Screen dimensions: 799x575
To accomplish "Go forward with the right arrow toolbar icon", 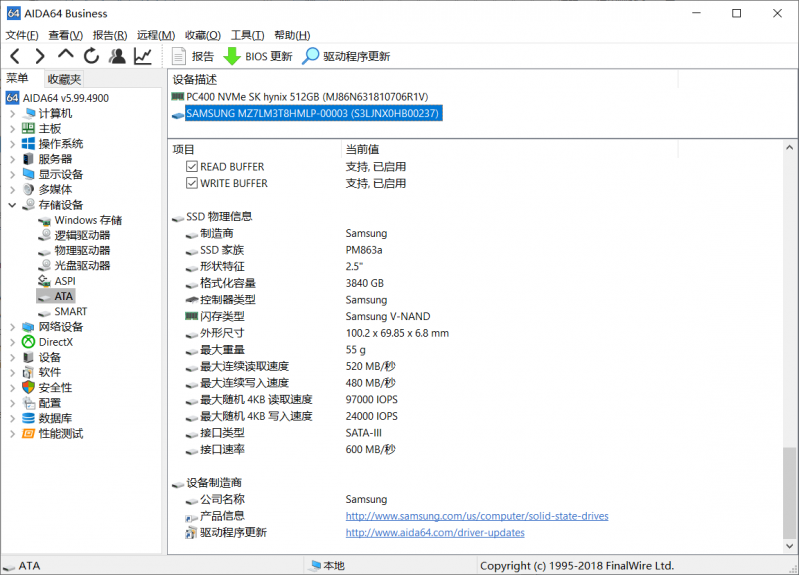I will [40, 56].
